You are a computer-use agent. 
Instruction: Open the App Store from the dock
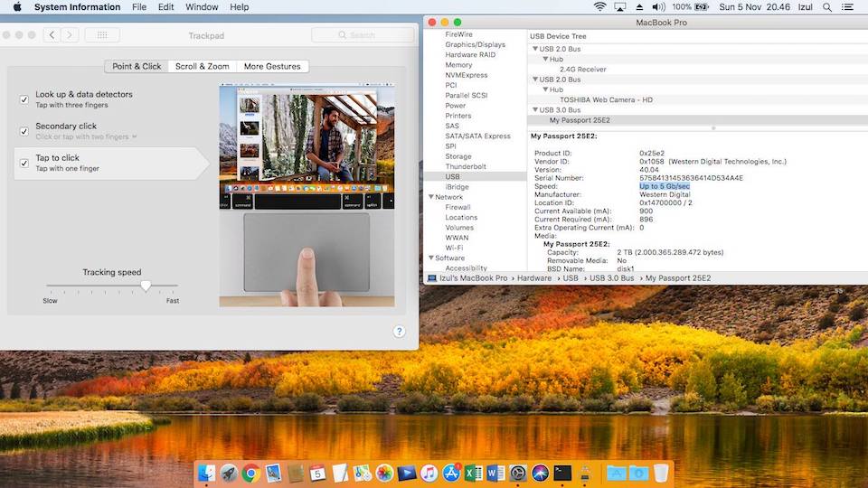click(451, 473)
